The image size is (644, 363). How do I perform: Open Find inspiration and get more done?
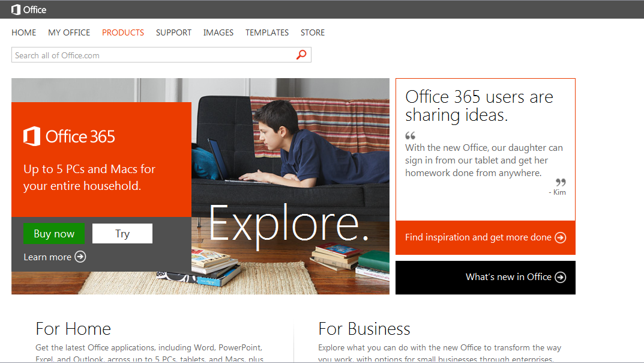(x=486, y=237)
